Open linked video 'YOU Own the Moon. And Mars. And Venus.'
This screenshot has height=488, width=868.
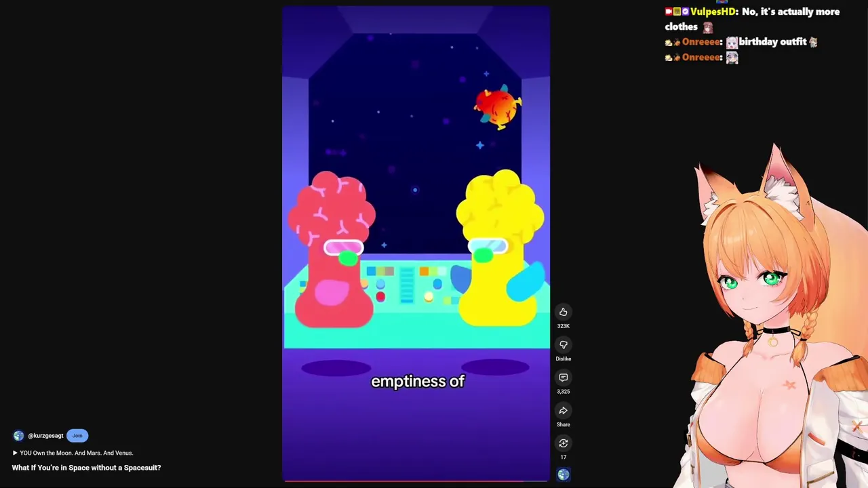click(73, 453)
